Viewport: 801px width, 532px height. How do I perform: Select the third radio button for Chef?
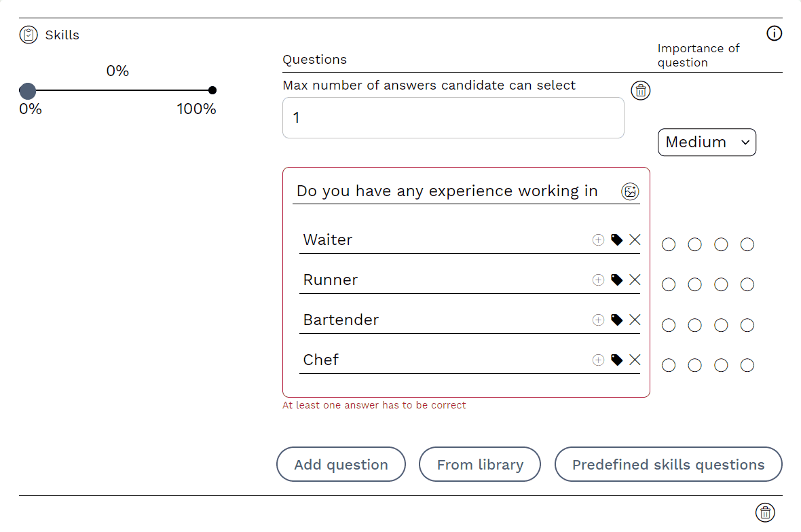pos(721,366)
